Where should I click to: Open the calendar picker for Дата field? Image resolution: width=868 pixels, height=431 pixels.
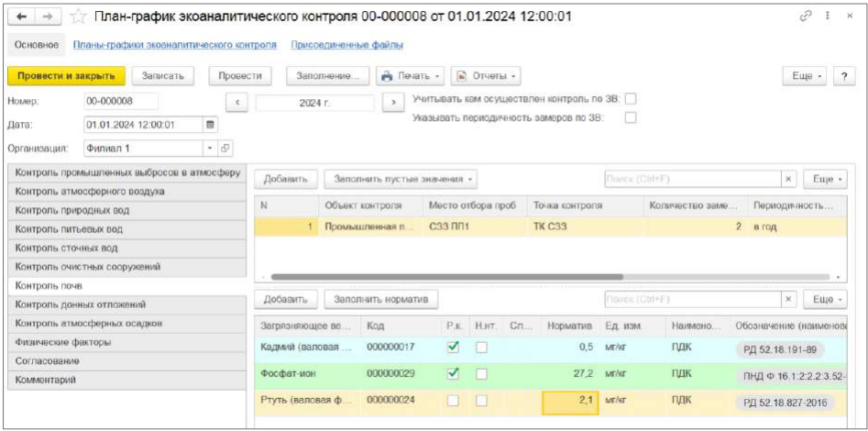pos(211,125)
